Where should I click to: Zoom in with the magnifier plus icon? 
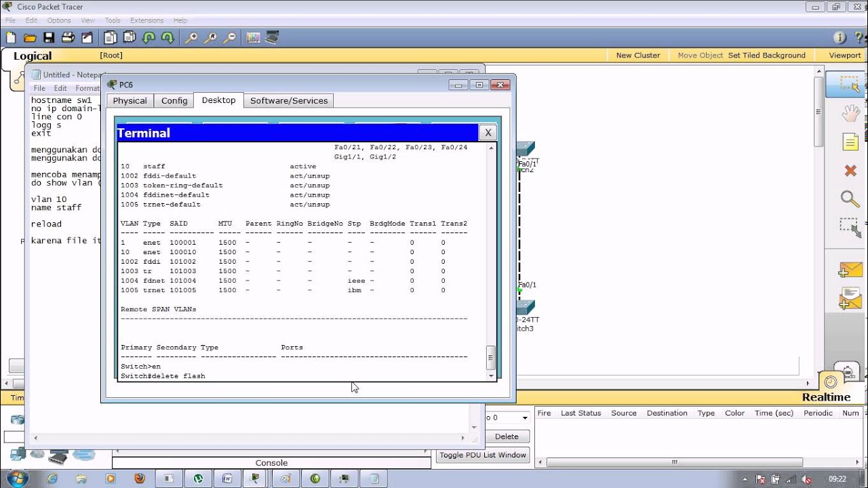tap(191, 38)
